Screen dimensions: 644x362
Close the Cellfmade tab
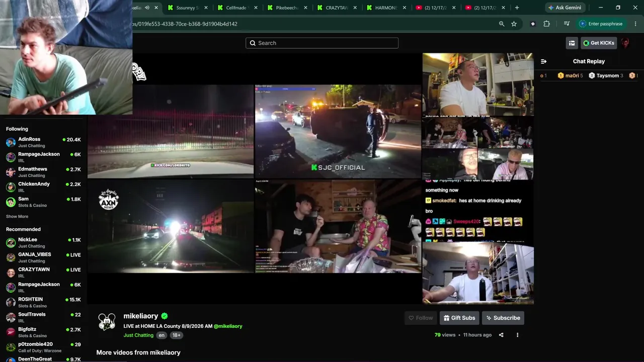coord(256,8)
